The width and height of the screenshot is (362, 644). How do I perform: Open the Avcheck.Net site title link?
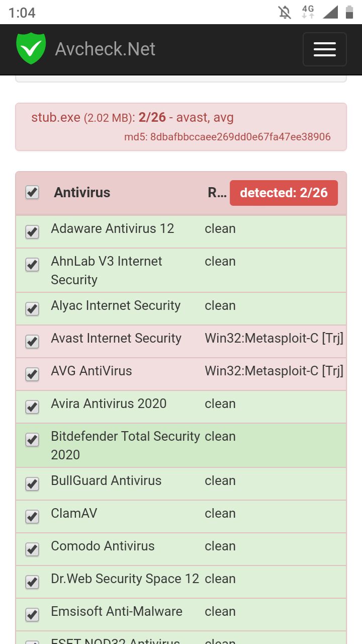coord(105,49)
